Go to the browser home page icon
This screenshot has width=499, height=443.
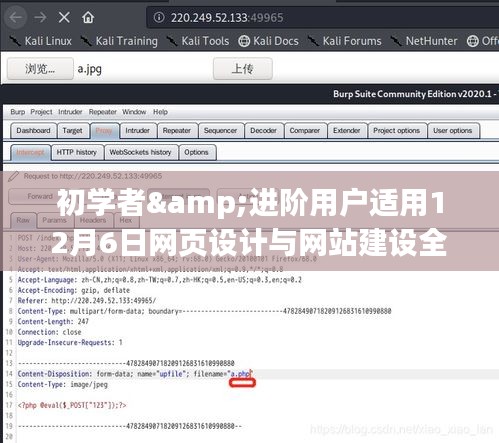pos(88,17)
